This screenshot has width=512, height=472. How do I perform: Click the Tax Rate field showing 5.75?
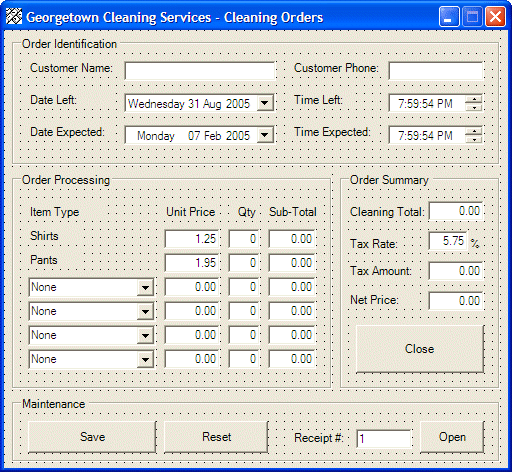pyautogui.click(x=448, y=241)
